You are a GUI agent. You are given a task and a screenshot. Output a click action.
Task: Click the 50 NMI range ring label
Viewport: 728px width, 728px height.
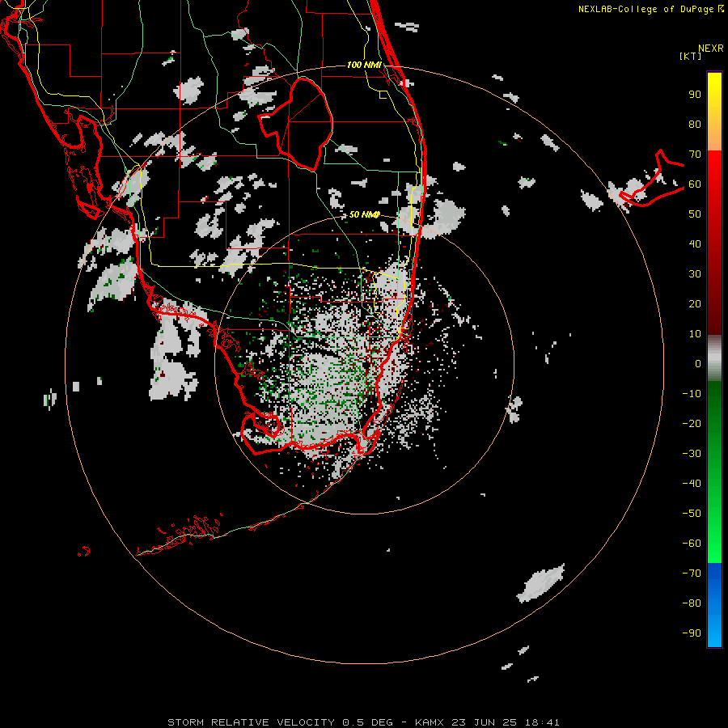click(364, 214)
